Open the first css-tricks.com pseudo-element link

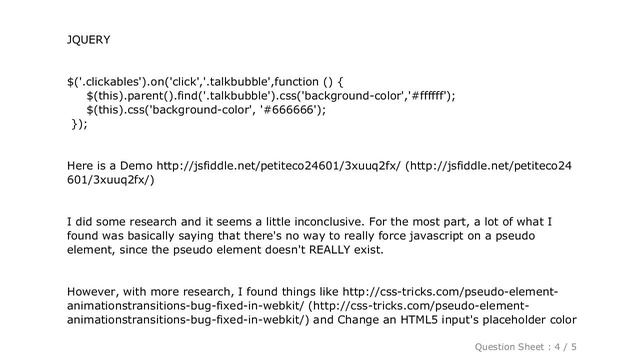[x=312, y=299]
